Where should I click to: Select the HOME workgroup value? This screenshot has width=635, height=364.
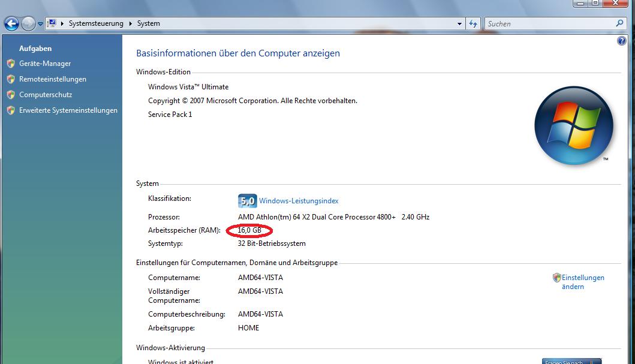tap(249, 328)
